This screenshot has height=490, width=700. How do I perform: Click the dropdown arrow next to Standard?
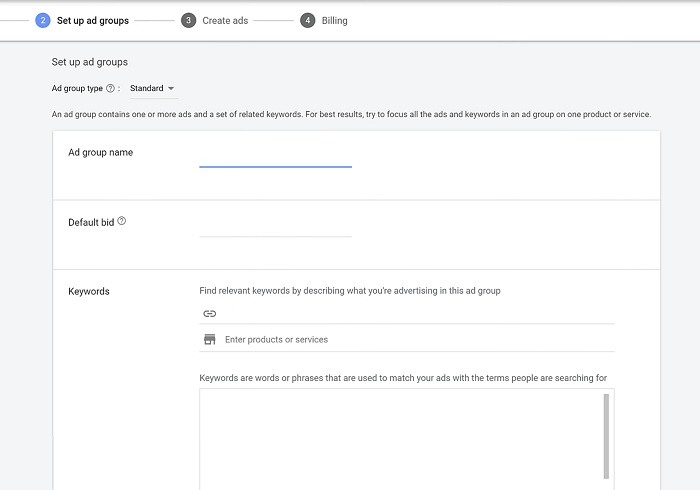pos(171,88)
